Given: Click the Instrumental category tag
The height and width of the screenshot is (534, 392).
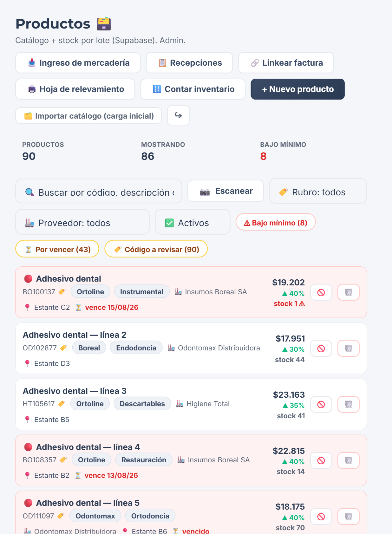Looking at the screenshot, I should pos(142,292).
